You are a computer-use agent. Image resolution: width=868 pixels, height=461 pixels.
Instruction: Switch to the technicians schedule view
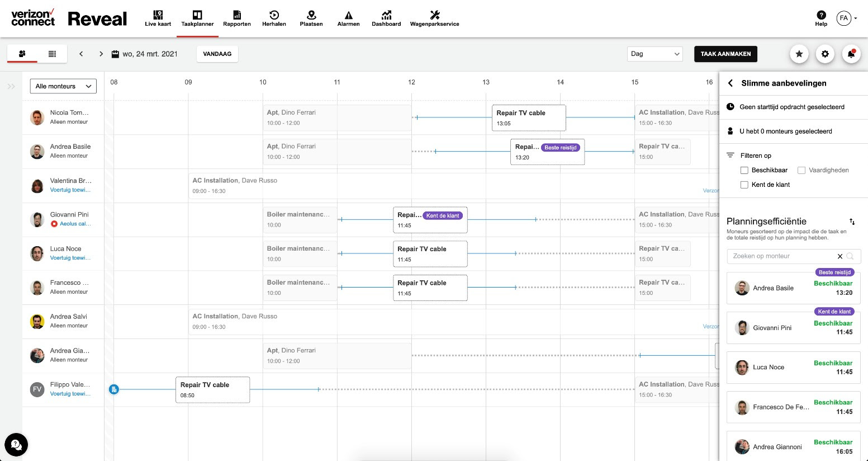pos(22,54)
